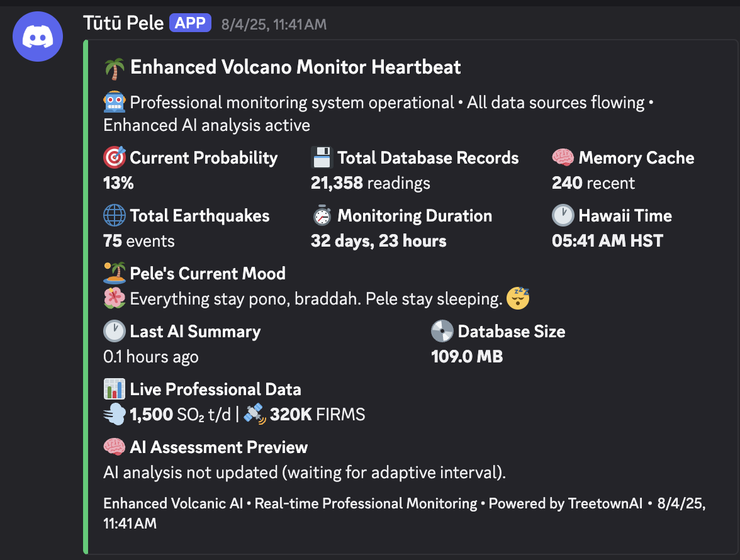Screen dimensions: 740x560
Task: Click the robot emoji in description
Action: pyautogui.click(x=114, y=102)
